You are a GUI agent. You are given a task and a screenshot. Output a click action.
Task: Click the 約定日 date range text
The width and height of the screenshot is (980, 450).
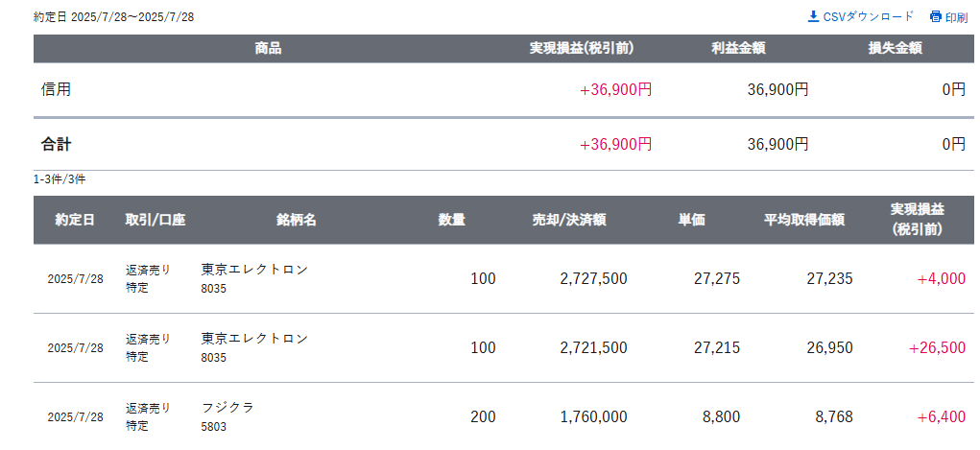[x=114, y=17]
